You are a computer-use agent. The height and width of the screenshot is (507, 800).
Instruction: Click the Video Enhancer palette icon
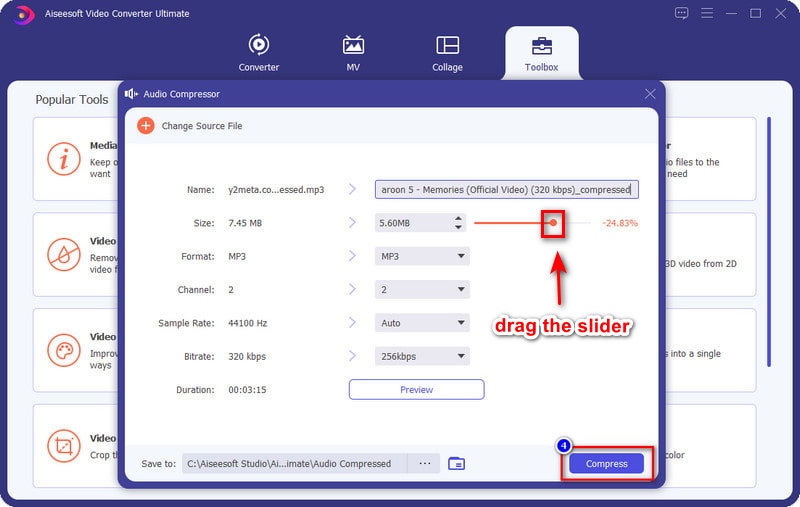tap(65, 351)
